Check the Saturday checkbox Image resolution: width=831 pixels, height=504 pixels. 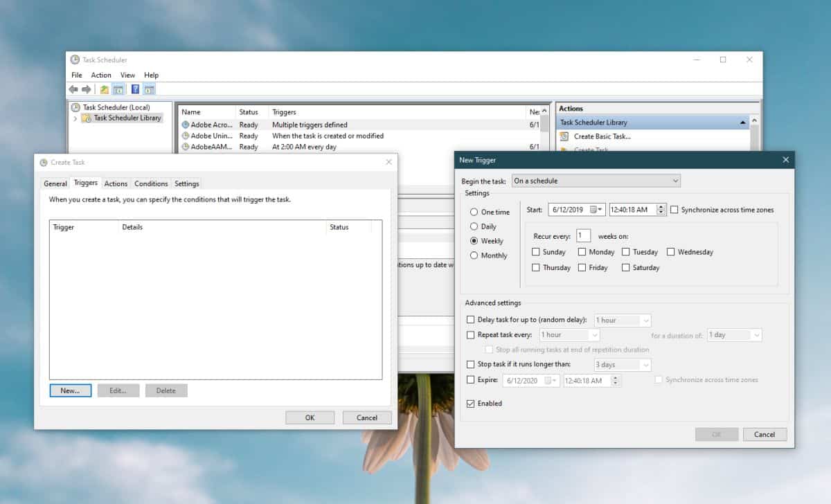626,267
